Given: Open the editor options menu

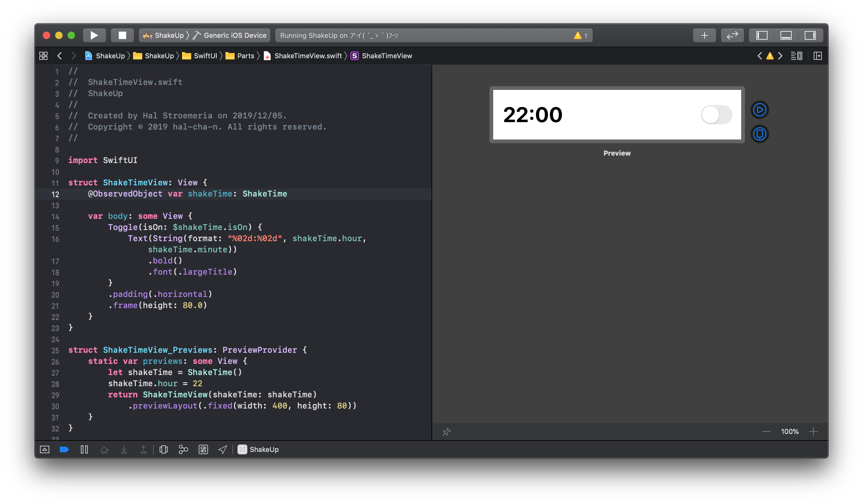Looking at the screenshot, I should pos(796,56).
